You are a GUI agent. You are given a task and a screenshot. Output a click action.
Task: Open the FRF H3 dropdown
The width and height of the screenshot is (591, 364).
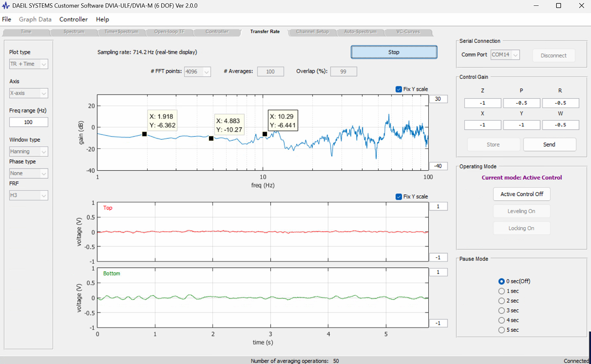(28, 195)
